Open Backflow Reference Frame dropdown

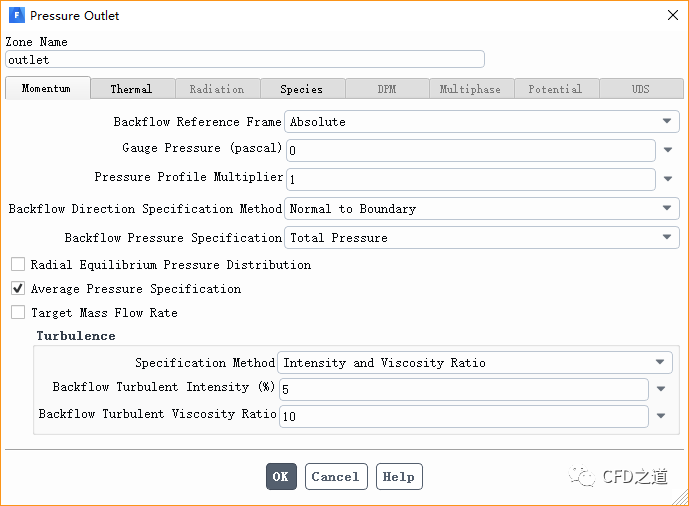click(x=481, y=122)
